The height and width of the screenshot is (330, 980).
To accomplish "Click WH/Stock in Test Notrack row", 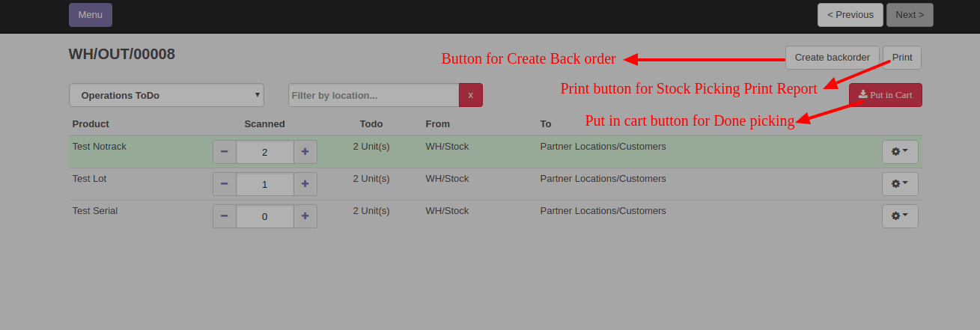I will coord(448,147).
